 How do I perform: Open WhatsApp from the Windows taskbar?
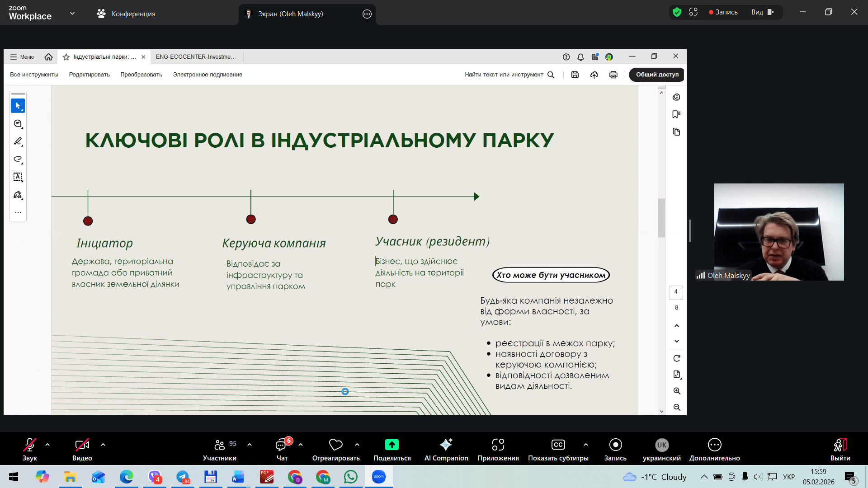pyautogui.click(x=350, y=477)
